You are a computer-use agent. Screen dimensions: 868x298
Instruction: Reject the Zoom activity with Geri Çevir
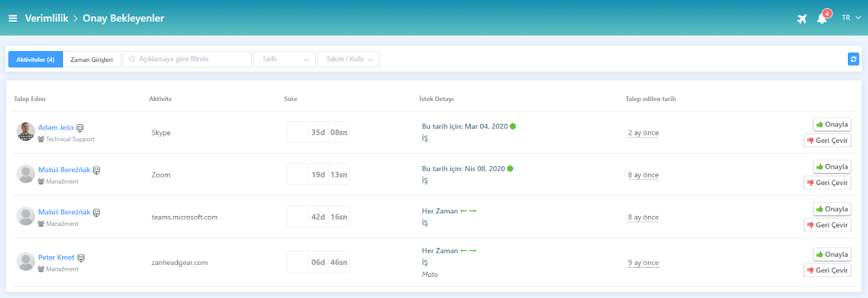click(827, 183)
